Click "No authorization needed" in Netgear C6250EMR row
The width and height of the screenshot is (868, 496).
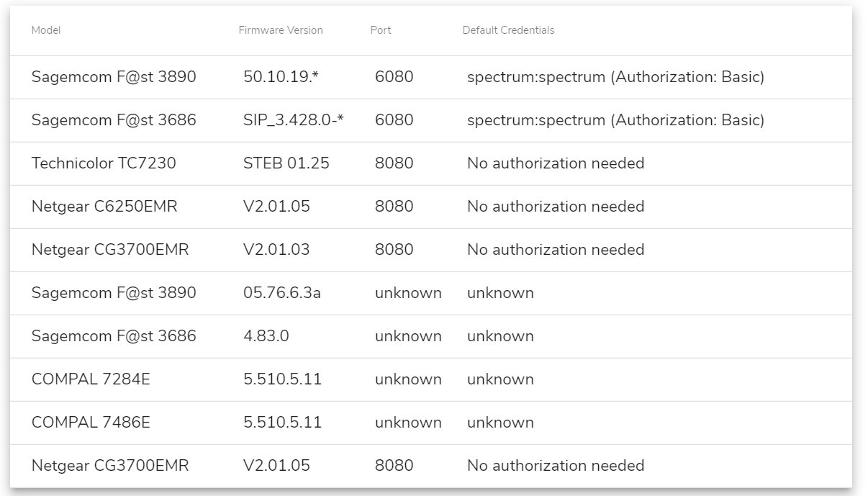click(x=556, y=207)
